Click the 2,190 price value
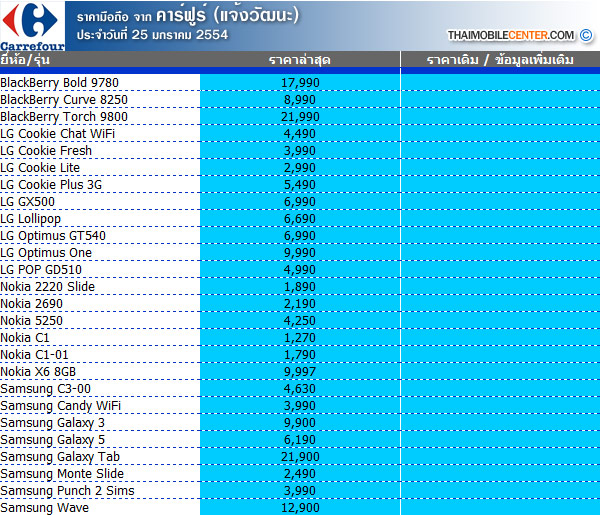Viewport: 600px width, 515px height. click(x=300, y=304)
